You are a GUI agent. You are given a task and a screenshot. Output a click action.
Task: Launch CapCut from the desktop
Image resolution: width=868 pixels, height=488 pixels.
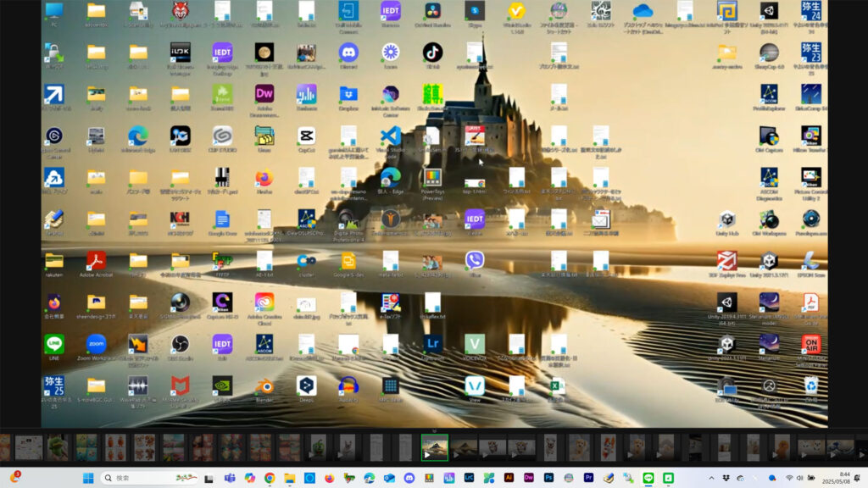[x=306, y=136]
